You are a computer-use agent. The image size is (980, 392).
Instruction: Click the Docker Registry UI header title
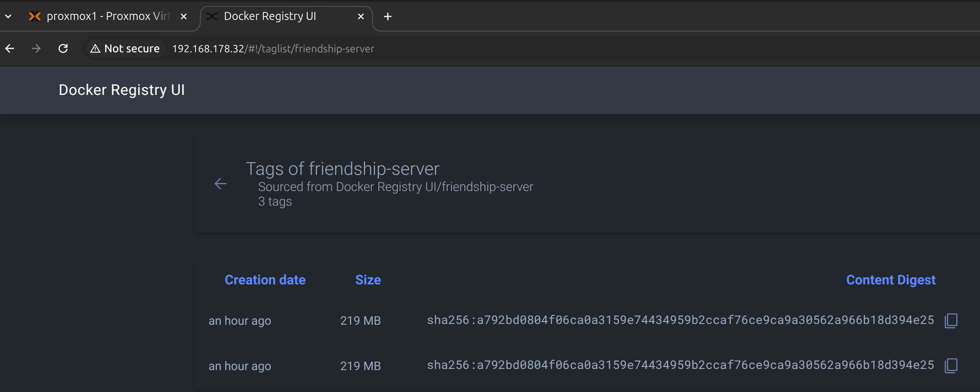click(121, 90)
